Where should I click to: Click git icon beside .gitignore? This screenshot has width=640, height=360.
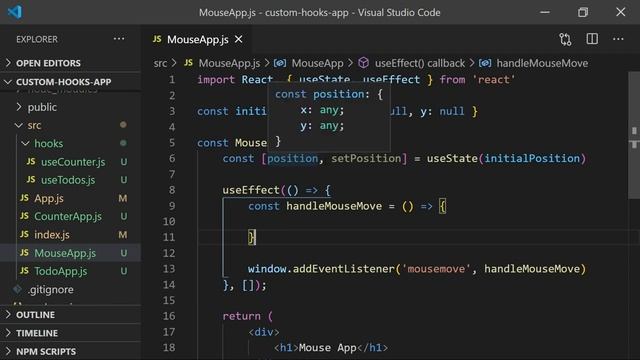18,289
